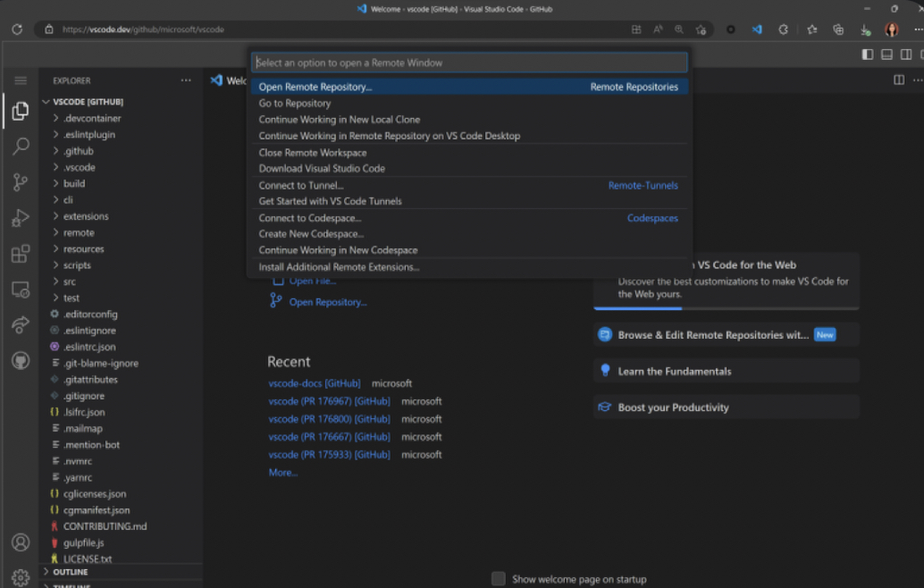Open Browse & Edit Remote Repositories walkthrough
The width and height of the screenshot is (924, 588).
click(726, 334)
